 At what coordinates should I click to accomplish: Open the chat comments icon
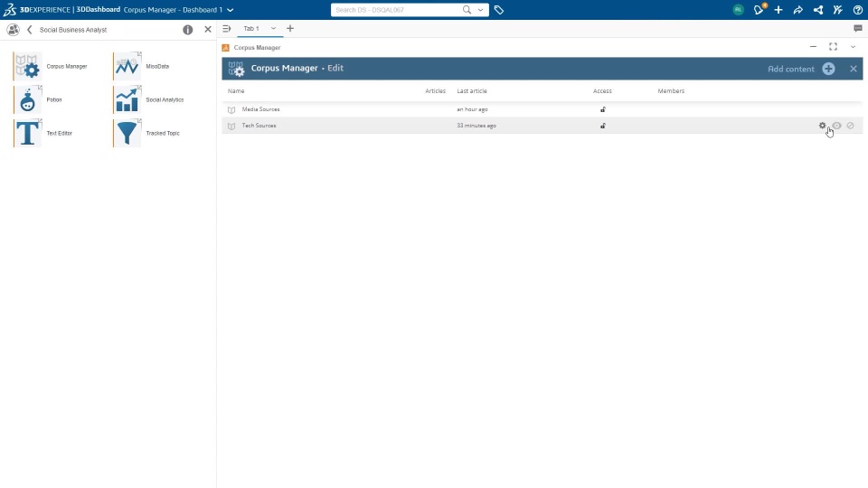point(858,28)
